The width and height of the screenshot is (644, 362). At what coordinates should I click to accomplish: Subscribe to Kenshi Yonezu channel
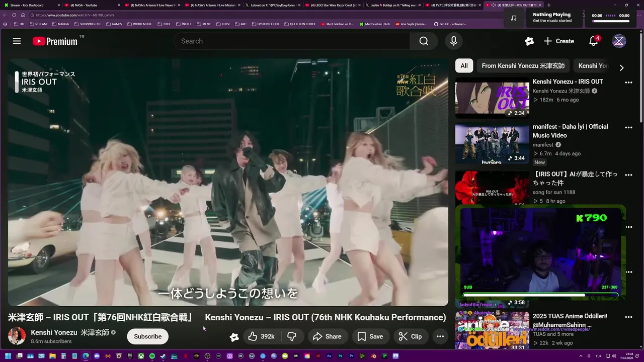147,337
